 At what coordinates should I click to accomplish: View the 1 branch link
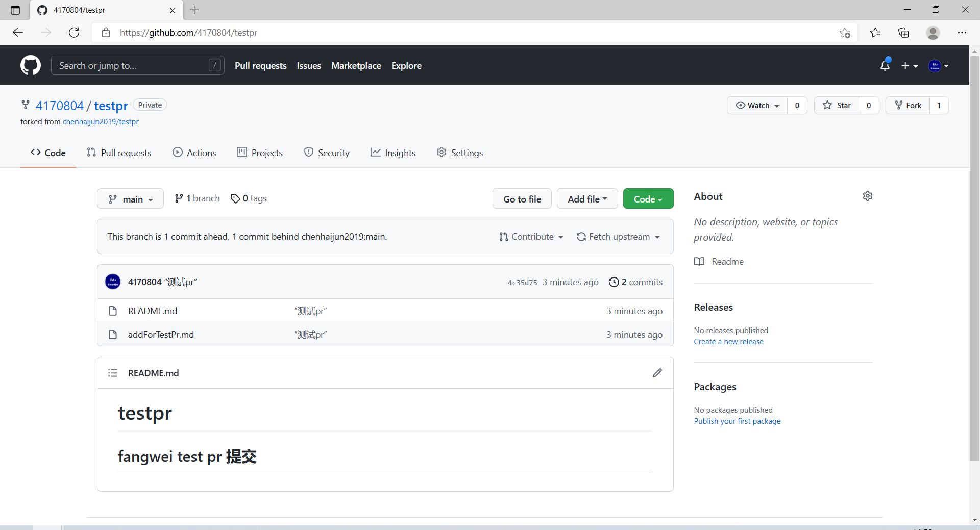point(197,198)
